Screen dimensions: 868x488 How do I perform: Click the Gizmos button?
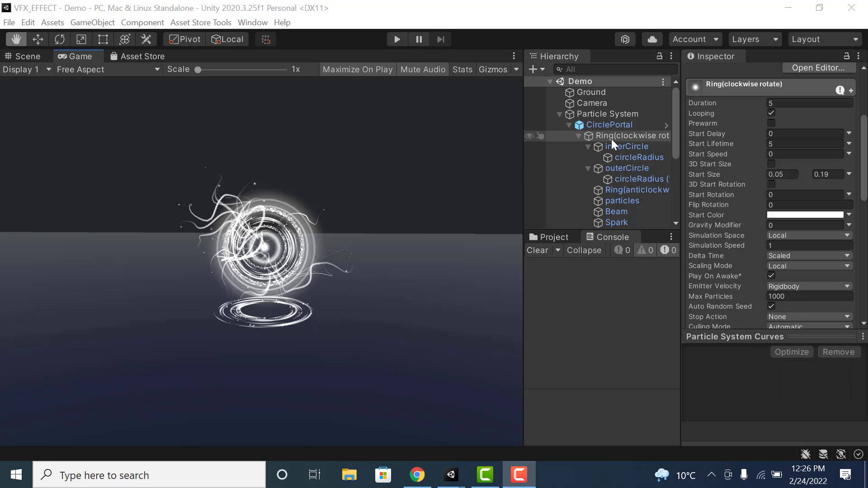pos(493,70)
